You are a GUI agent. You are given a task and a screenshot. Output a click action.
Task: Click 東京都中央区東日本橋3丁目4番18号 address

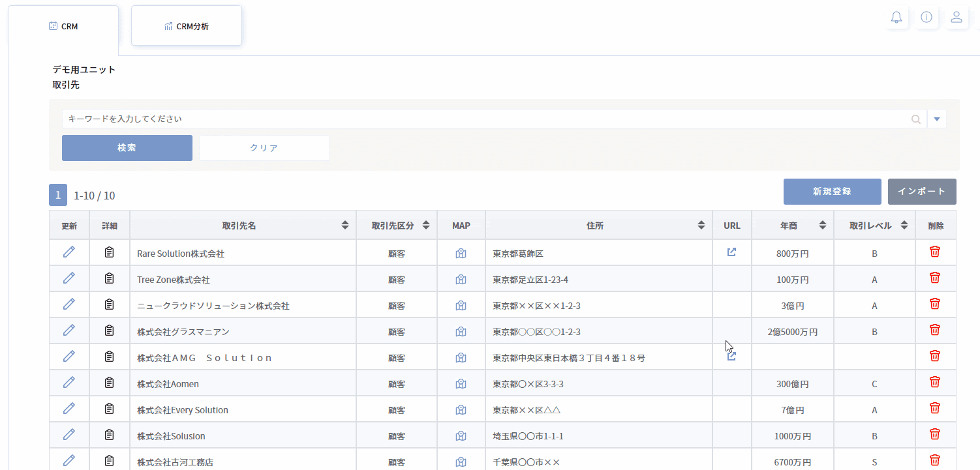pos(569,358)
